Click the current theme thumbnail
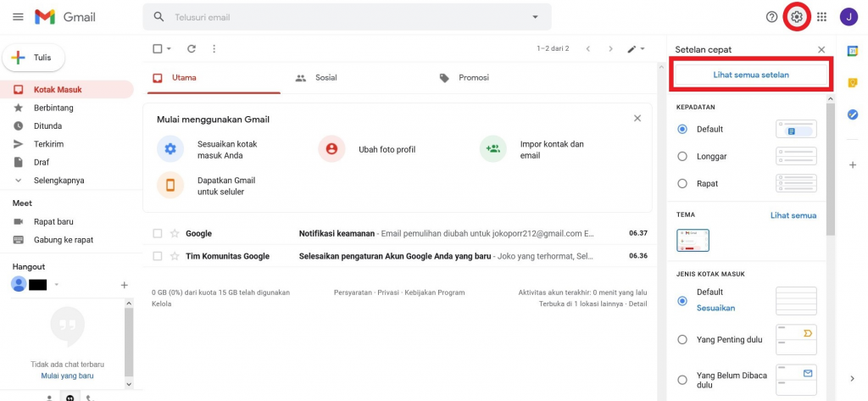Viewport: 868px width, 401px height. (x=693, y=241)
